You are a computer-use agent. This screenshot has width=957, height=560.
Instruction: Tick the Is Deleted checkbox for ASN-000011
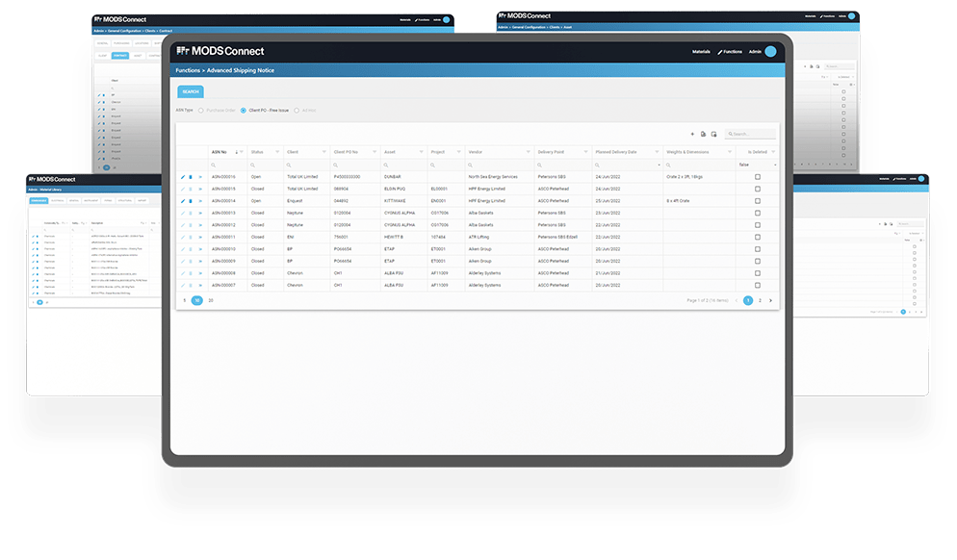[x=758, y=238]
